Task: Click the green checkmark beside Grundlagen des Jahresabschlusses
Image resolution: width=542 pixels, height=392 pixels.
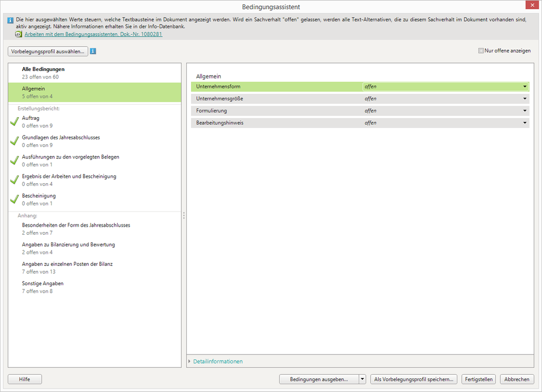Action: [x=15, y=142]
